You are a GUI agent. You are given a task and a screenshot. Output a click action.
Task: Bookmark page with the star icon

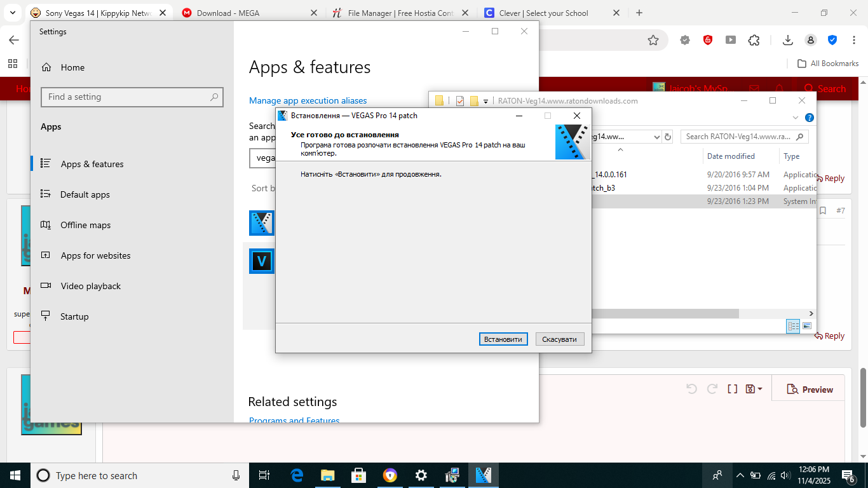[653, 40]
